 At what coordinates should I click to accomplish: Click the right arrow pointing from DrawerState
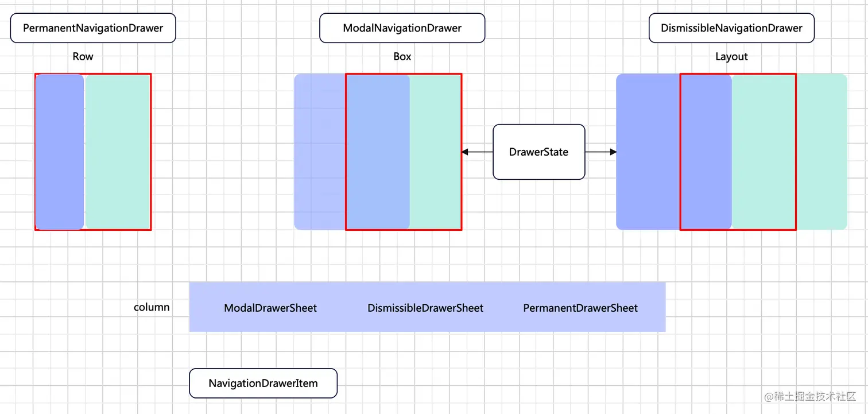tap(600, 152)
